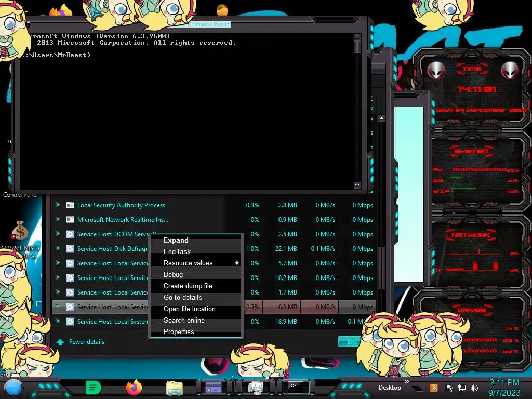This screenshot has height=399, width=532.
Task: Switch to the Command Prompt taskbar button
Action: point(296,388)
